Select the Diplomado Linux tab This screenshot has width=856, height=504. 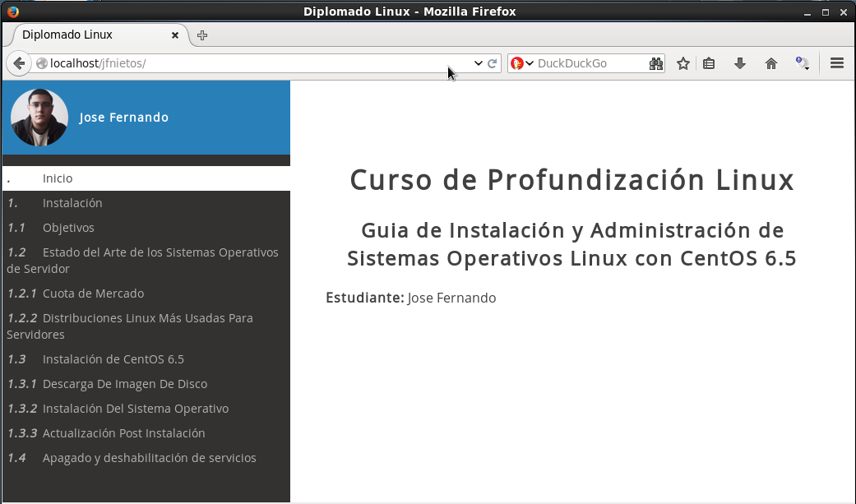point(90,35)
